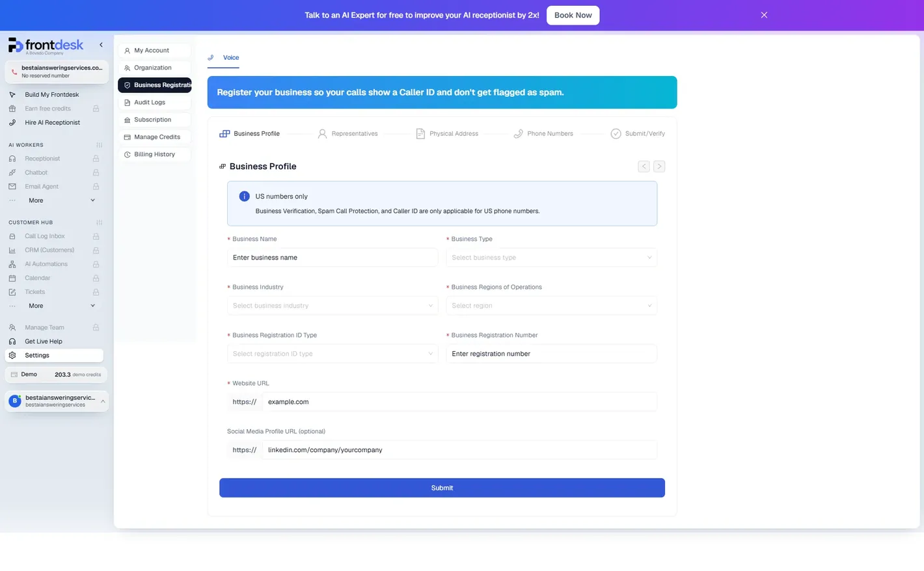Open Hire AI Receptionist

click(x=52, y=123)
